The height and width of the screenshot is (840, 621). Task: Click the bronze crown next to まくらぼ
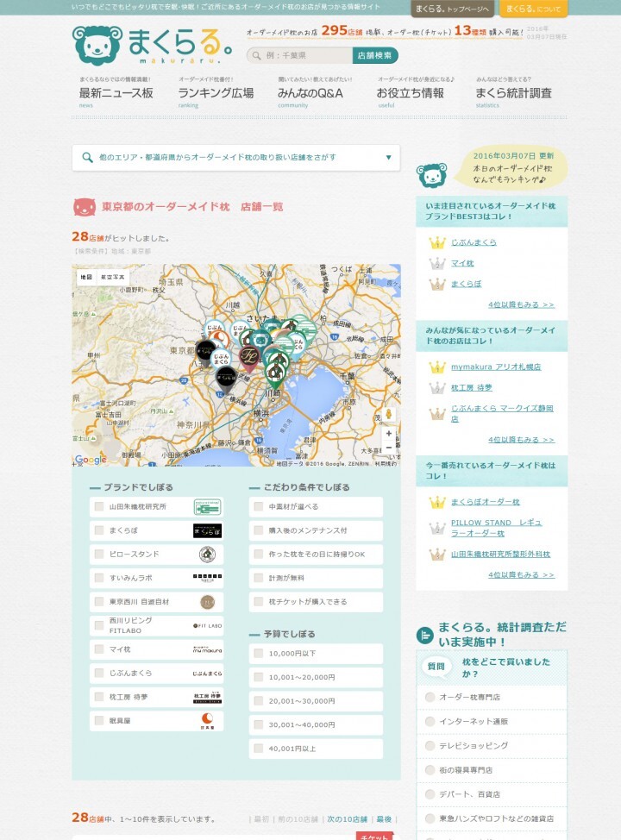[x=437, y=284]
